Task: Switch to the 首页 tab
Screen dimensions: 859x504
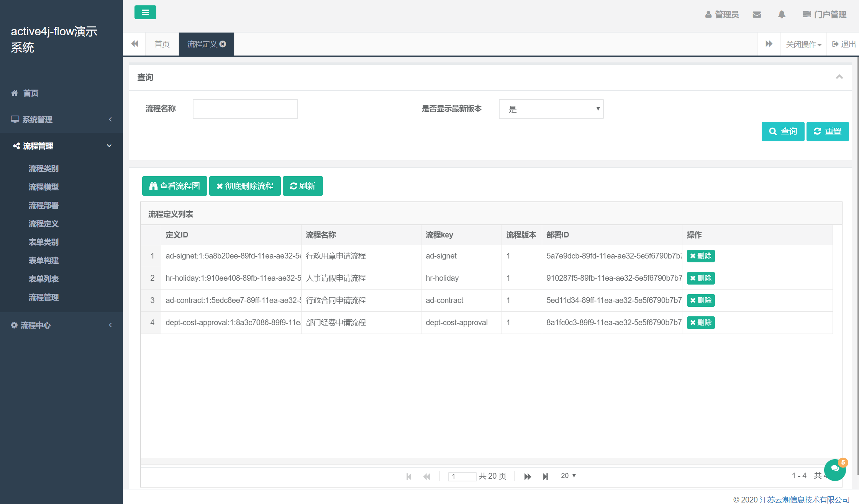Action: [x=162, y=44]
